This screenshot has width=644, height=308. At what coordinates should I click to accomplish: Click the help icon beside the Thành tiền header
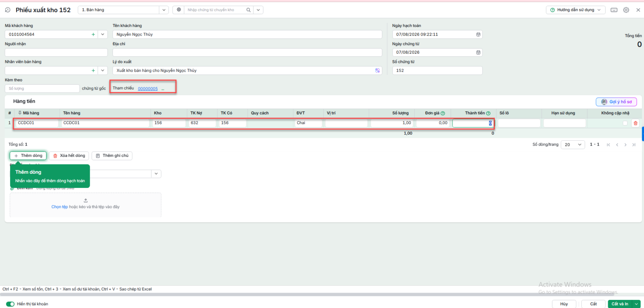tap(488, 113)
